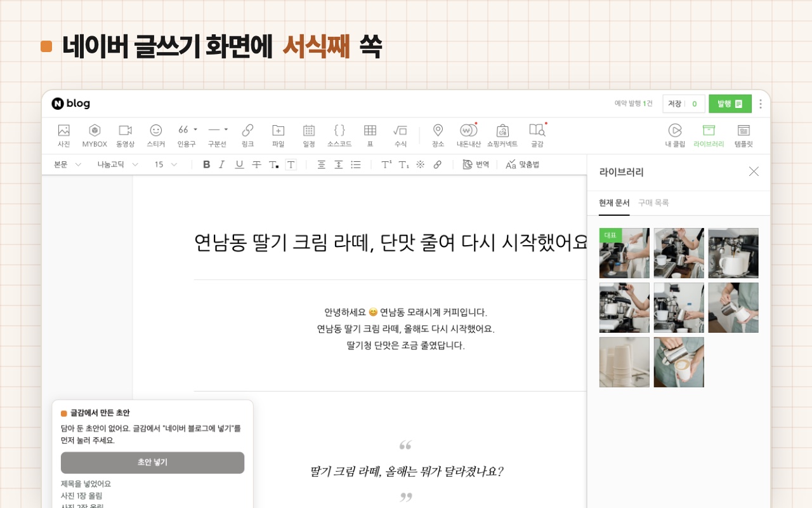This screenshot has width=812, height=508.
Task: Switch to the 구매 목록 tab
Action: pyautogui.click(x=653, y=203)
